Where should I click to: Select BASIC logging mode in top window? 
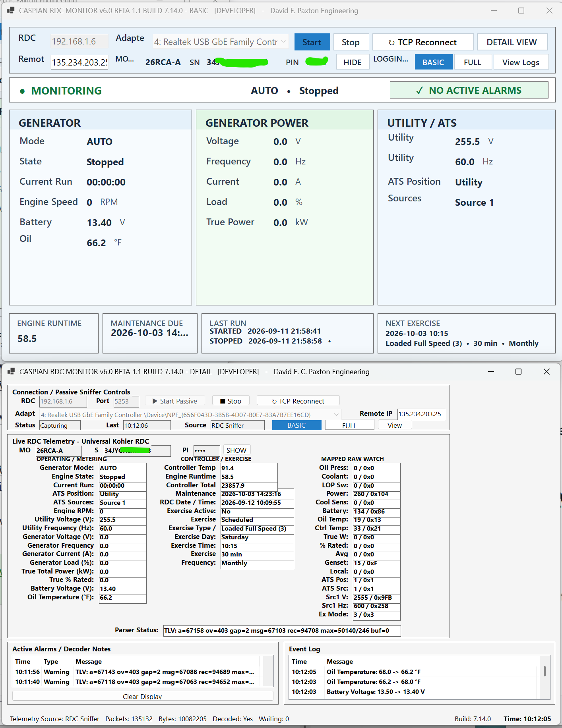point(433,62)
